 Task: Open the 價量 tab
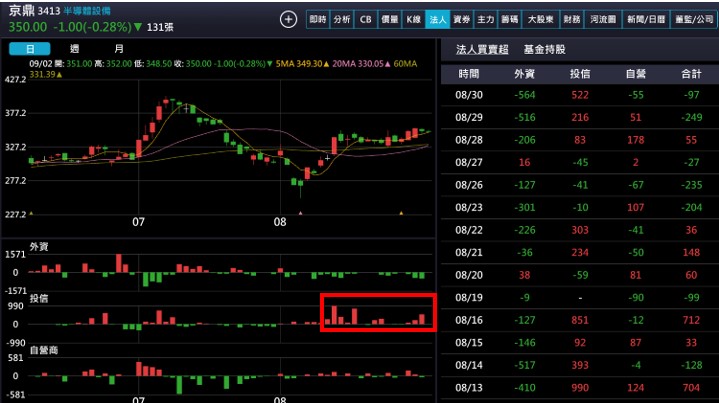[x=390, y=19]
